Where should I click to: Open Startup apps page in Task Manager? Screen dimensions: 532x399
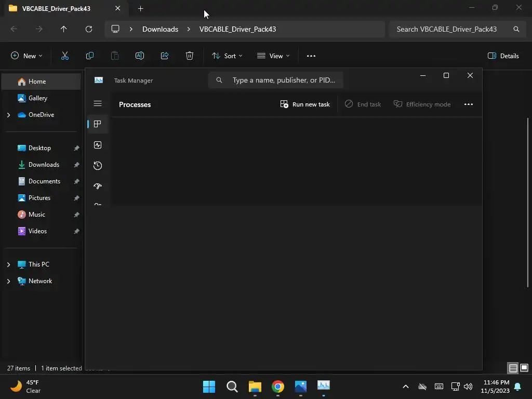pyautogui.click(x=98, y=187)
